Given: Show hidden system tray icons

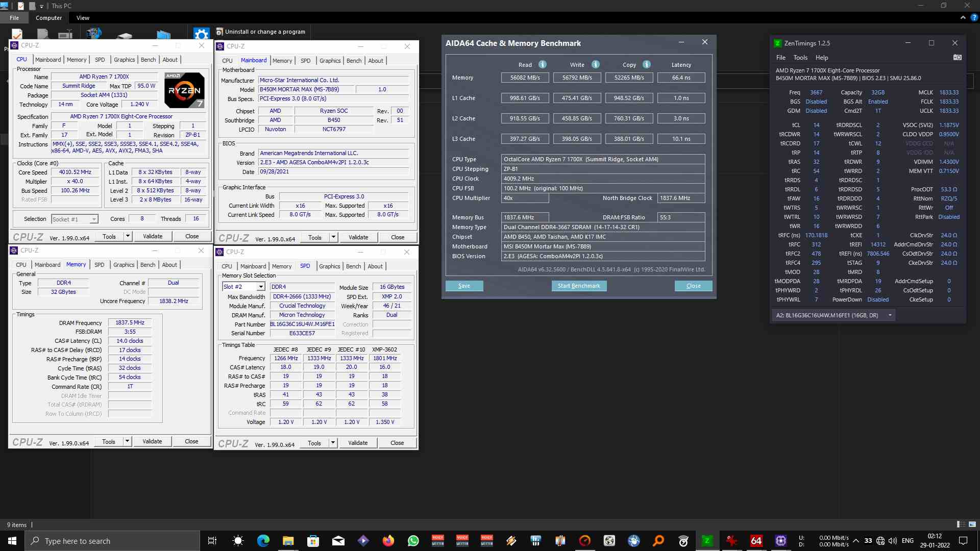Looking at the screenshot, I should [x=856, y=541].
